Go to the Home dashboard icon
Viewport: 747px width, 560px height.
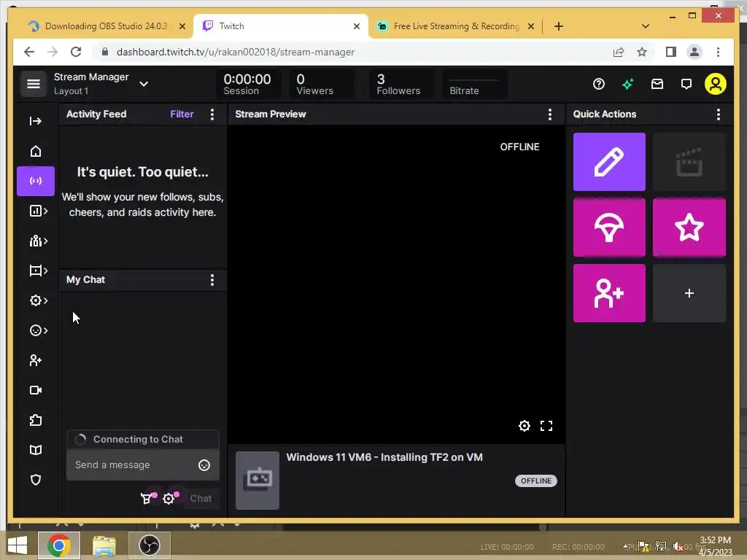tap(36, 151)
